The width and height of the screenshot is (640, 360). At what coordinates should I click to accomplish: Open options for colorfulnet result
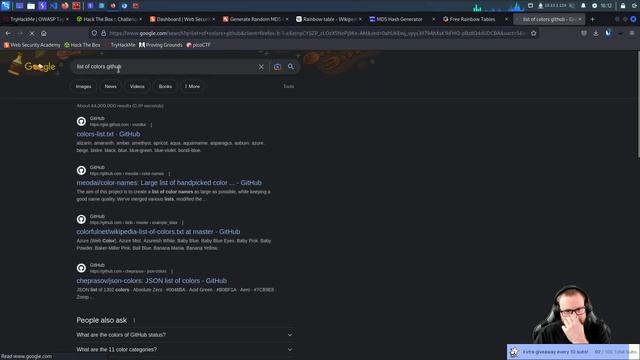[182, 223]
